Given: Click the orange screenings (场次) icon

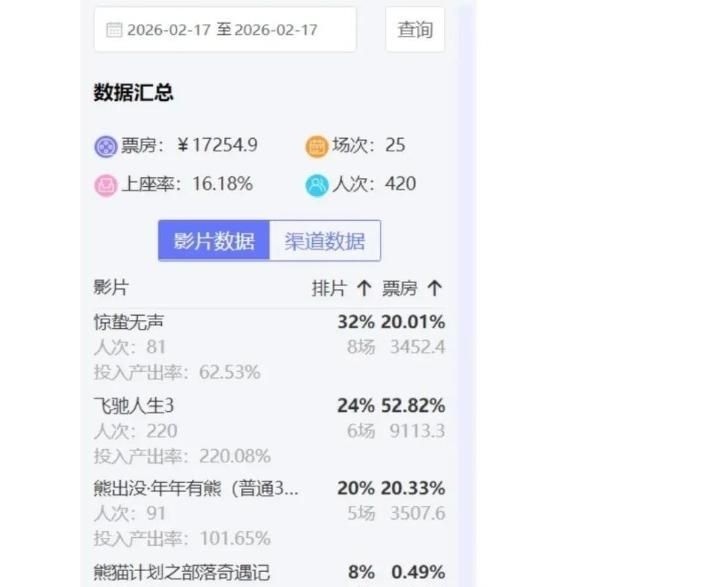Looking at the screenshot, I should pos(317,146).
